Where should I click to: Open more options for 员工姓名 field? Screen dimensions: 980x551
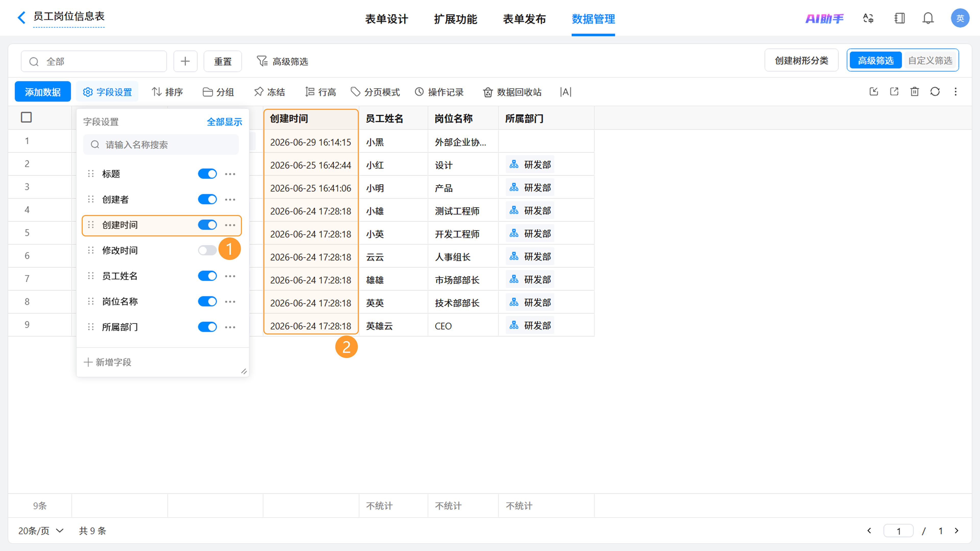(x=230, y=276)
